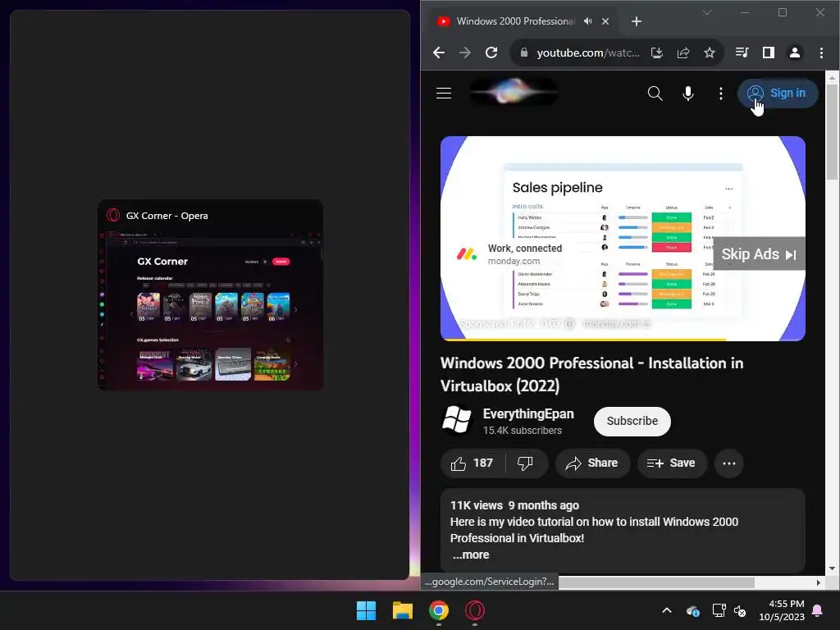Viewport: 840px width, 630px height.
Task: Toggle Chrome side panel
Action: pyautogui.click(x=768, y=52)
